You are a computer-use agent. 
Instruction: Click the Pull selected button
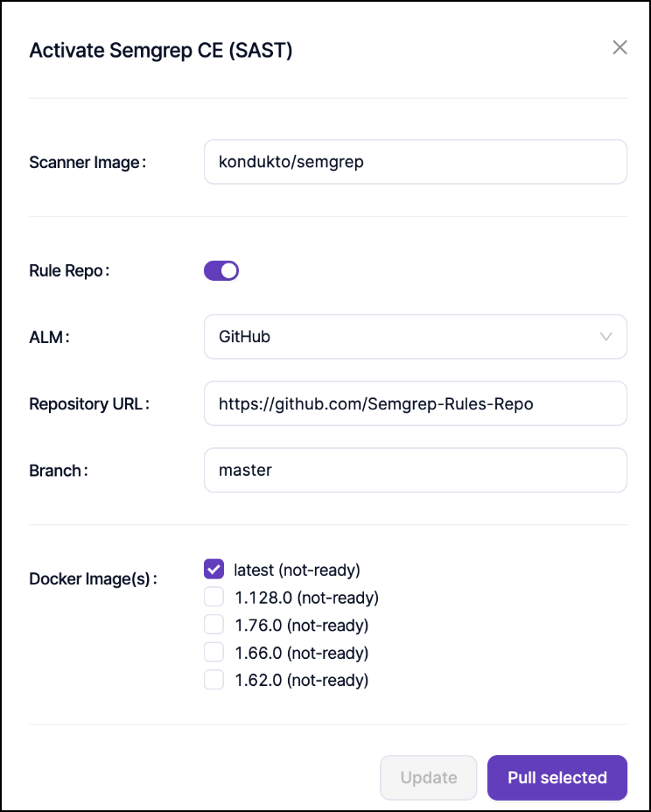556,777
